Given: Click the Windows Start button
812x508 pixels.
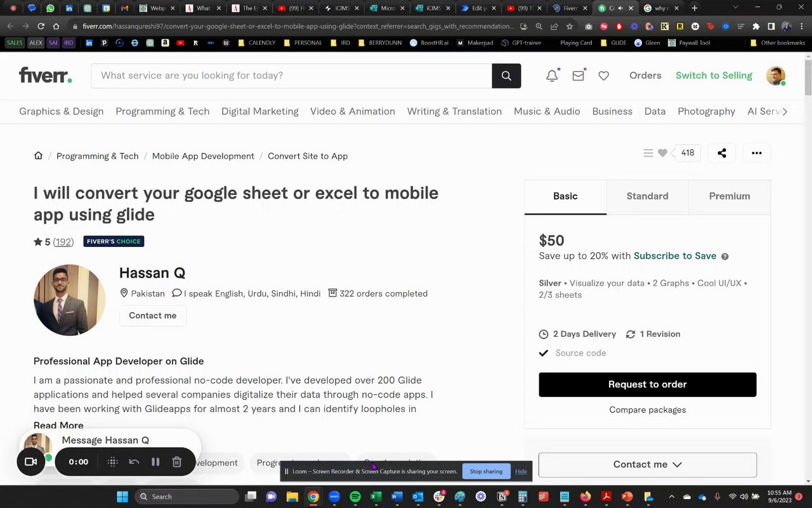Looking at the screenshot, I should (122, 497).
